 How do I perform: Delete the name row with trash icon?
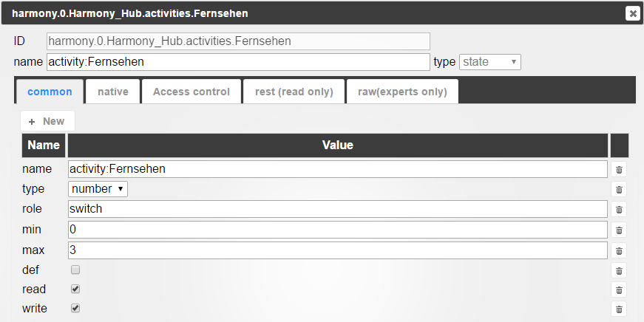(620, 170)
